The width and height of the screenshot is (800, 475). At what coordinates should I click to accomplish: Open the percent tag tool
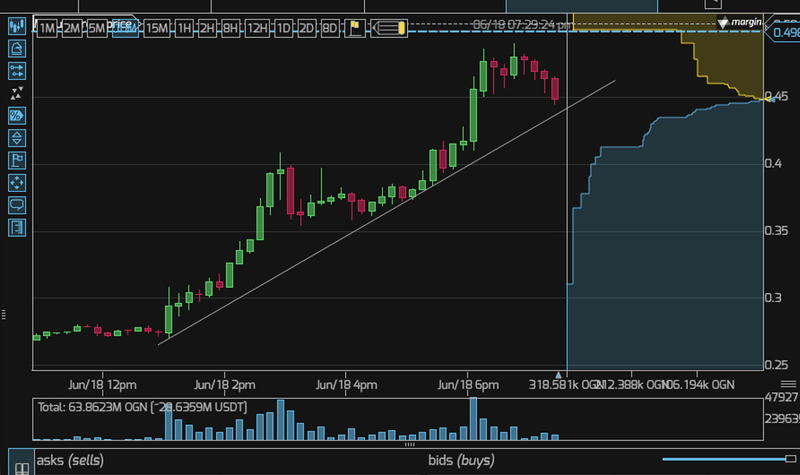point(17,116)
